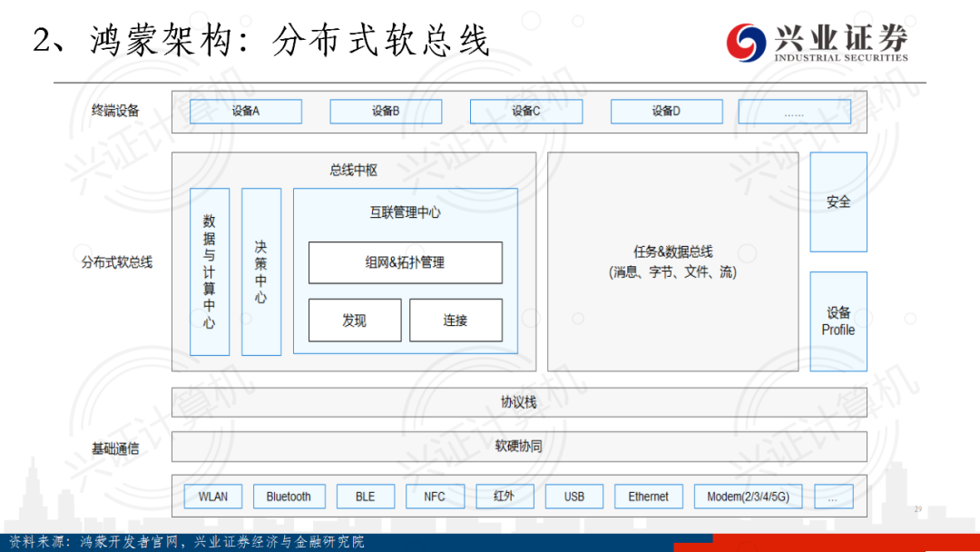Image resolution: width=980 pixels, height=552 pixels.
Task: Click the 数据与计算中心 vertical block
Action: point(210,271)
